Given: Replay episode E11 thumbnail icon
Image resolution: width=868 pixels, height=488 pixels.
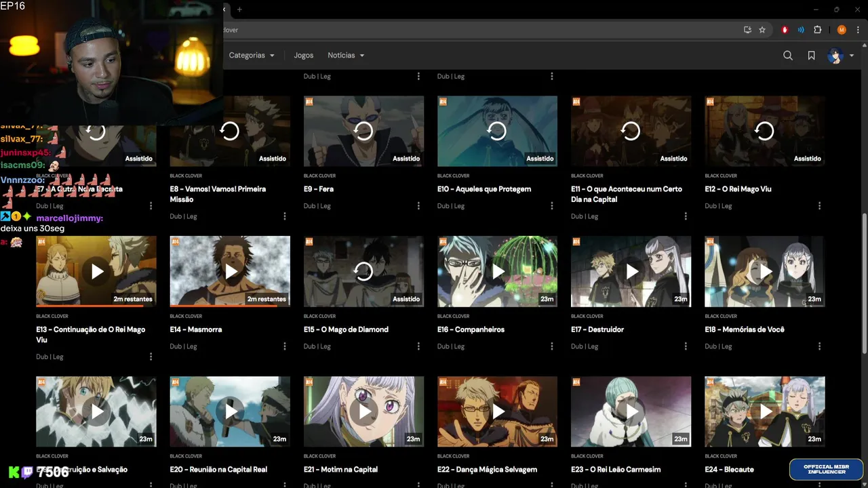Looking at the screenshot, I should [631, 131].
